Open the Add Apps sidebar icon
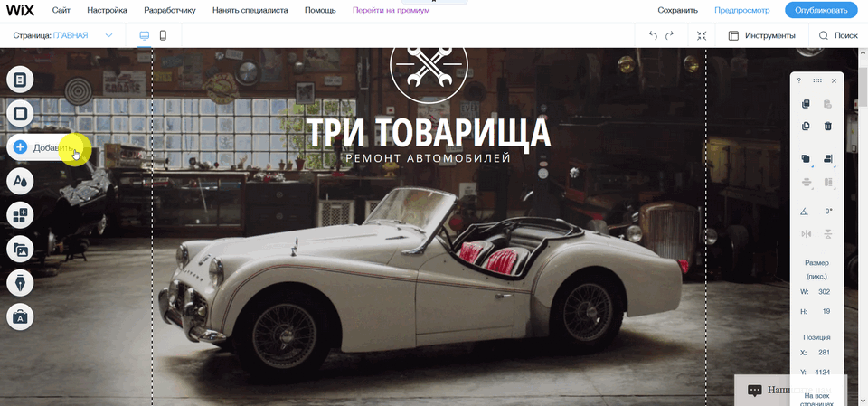The width and height of the screenshot is (868, 406). [x=20, y=215]
